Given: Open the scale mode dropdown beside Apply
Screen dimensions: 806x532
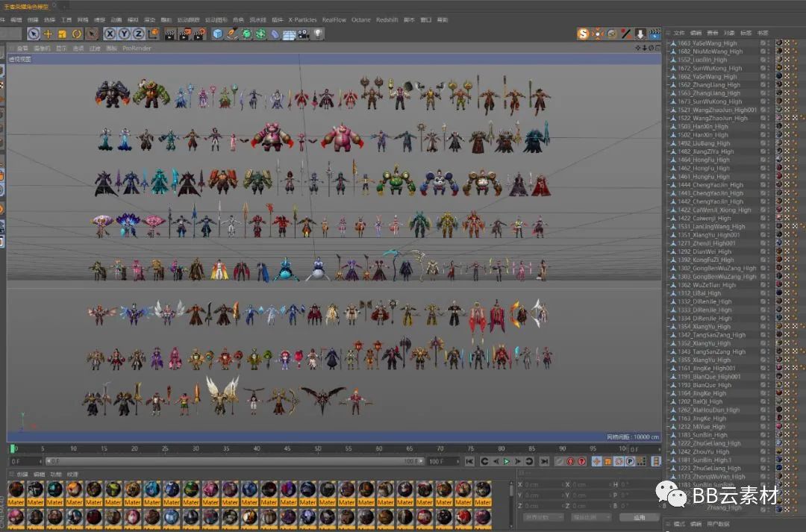Looking at the screenshot, I should [591, 517].
